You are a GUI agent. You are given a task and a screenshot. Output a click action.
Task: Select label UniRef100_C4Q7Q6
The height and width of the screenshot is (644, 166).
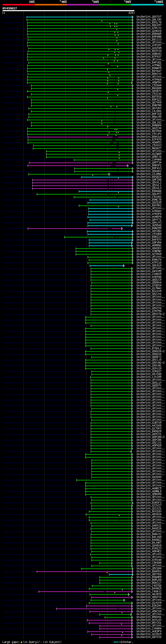(x=149, y=586)
